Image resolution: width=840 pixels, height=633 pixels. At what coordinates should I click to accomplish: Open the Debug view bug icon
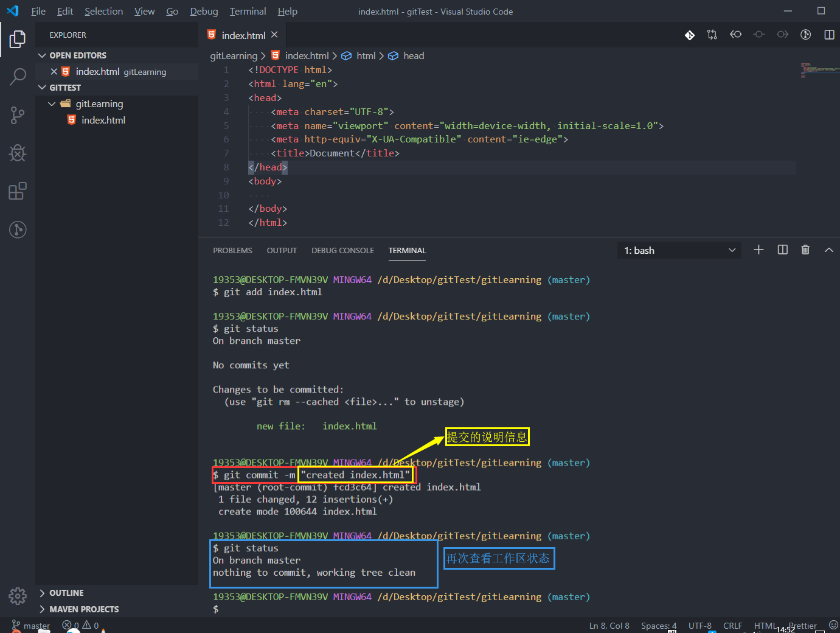(x=18, y=153)
